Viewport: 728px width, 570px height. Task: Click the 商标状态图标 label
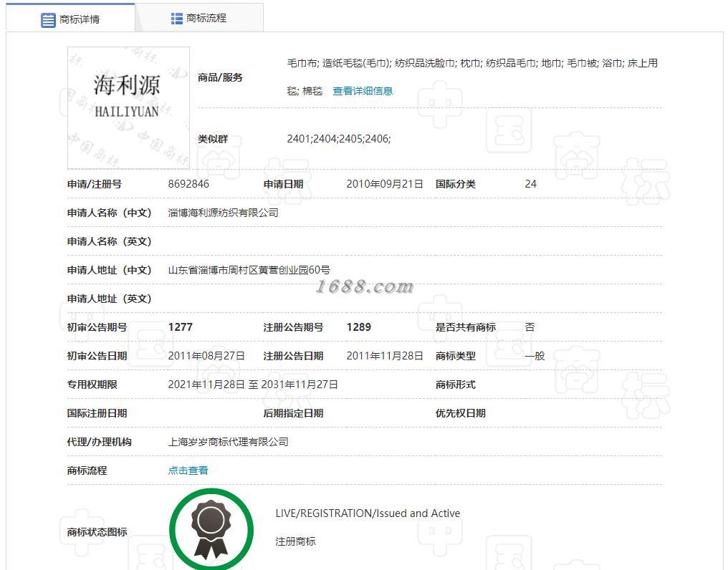coord(97,532)
